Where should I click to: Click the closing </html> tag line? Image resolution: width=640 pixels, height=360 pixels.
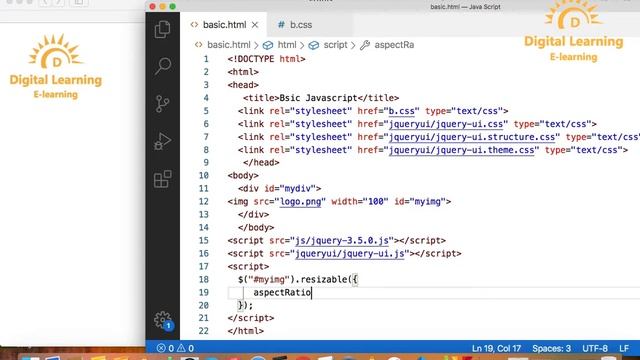click(246, 331)
